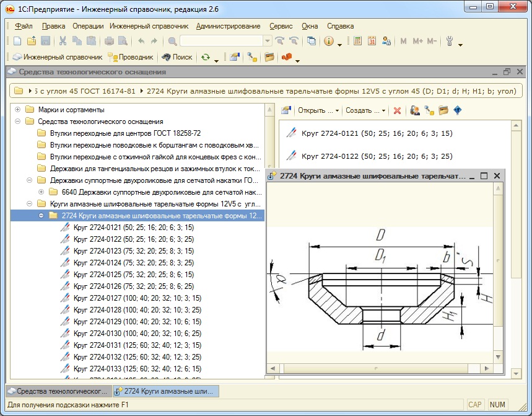This screenshot has height=416, width=532.
Task: Click the Paste clipboard toolbar icon
Action: click(x=91, y=41)
